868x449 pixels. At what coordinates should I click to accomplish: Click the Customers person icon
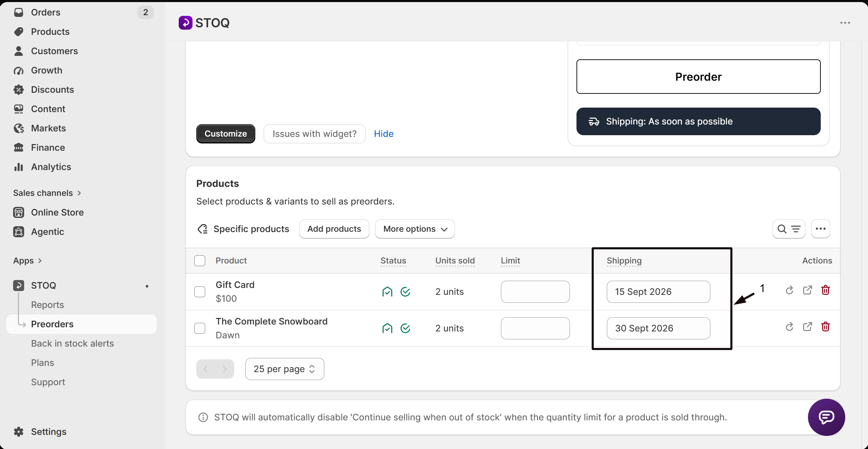(19, 51)
